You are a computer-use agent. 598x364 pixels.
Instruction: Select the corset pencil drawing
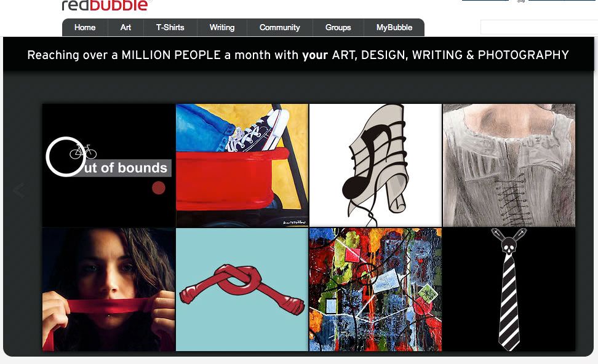[509, 165]
